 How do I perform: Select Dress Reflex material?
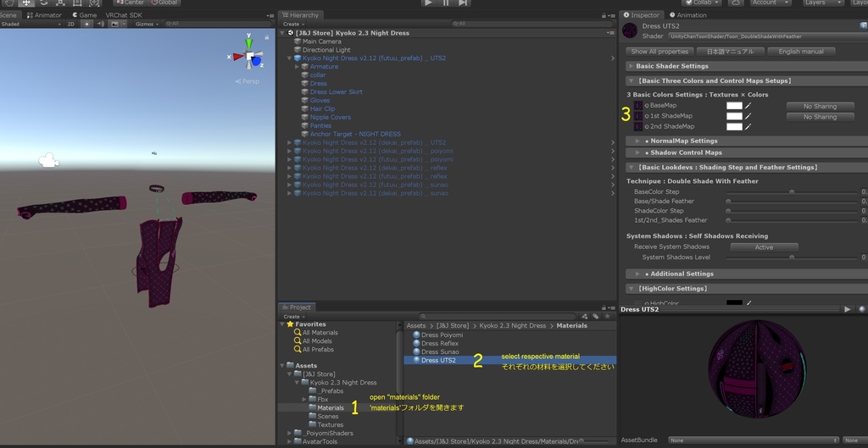(440, 344)
